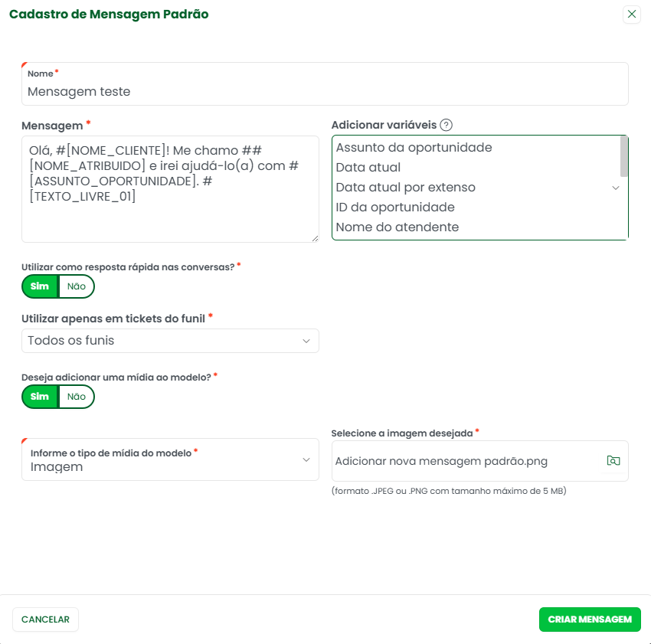Set quick reply option to Não

click(x=77, y=286)
